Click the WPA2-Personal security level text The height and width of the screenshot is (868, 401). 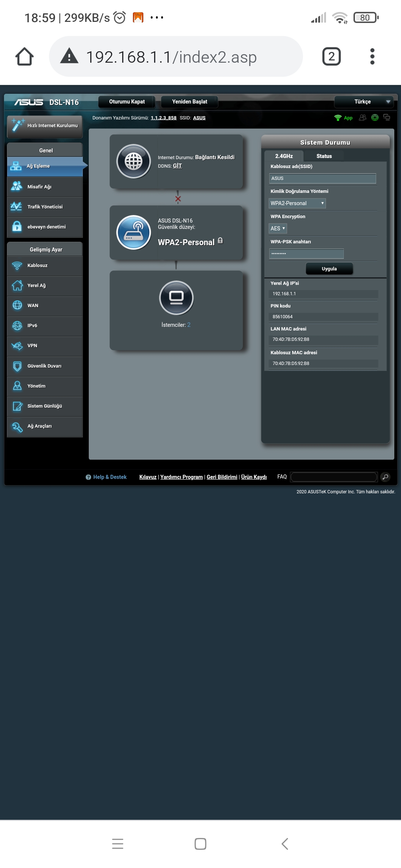pyautogui.click(x=186, y=242)
